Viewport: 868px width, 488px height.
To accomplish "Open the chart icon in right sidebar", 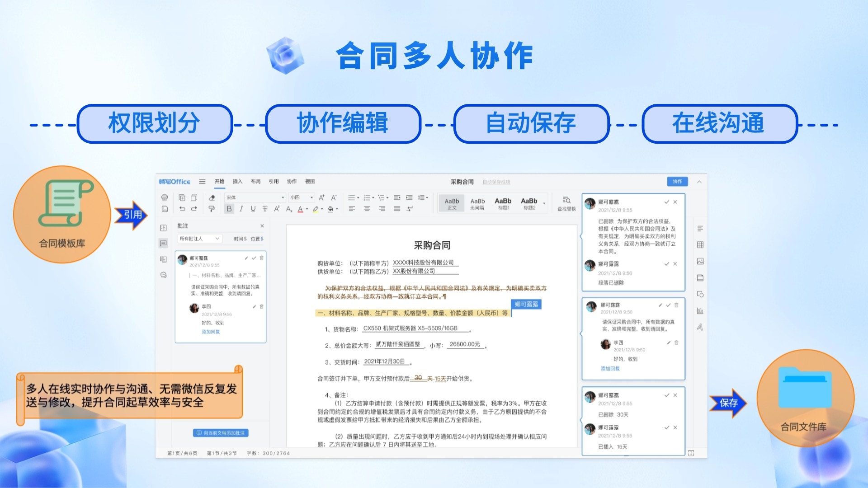I will (700, 311).
